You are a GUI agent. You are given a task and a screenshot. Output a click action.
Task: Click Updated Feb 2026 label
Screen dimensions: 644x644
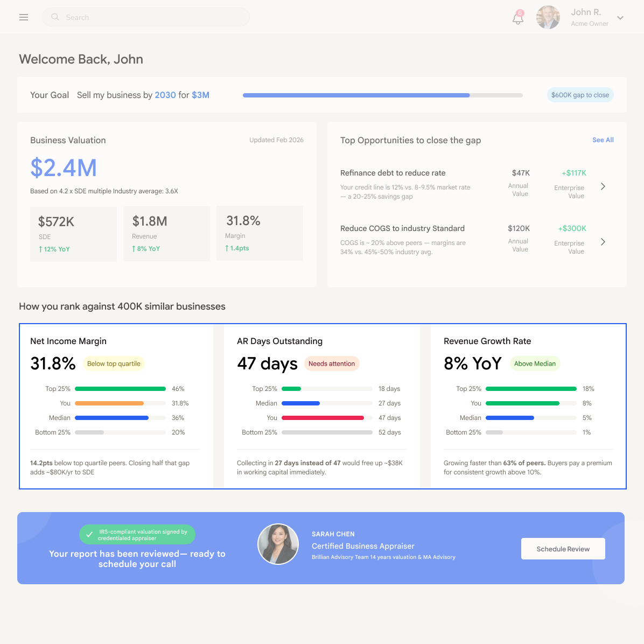point(276,140)
